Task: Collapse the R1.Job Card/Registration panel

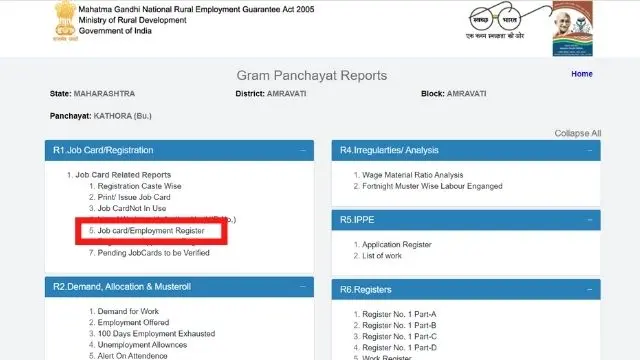Action: coord(302,150)
